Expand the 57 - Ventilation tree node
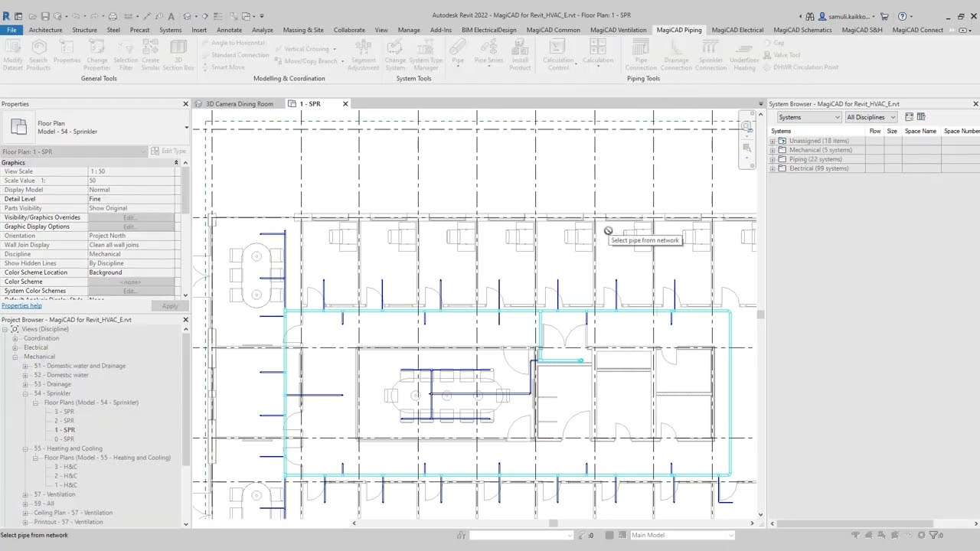980x551 pixels. point(25,494)
